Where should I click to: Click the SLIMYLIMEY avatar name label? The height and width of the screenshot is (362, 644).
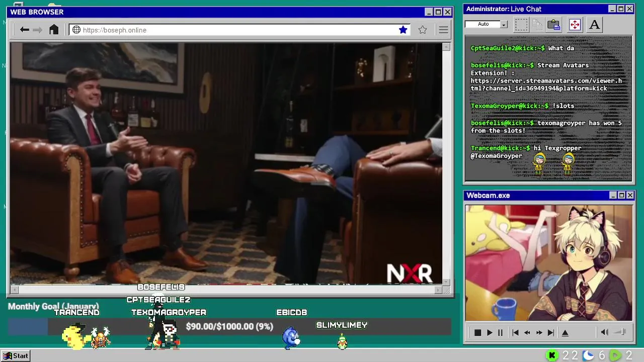(342, 325)
